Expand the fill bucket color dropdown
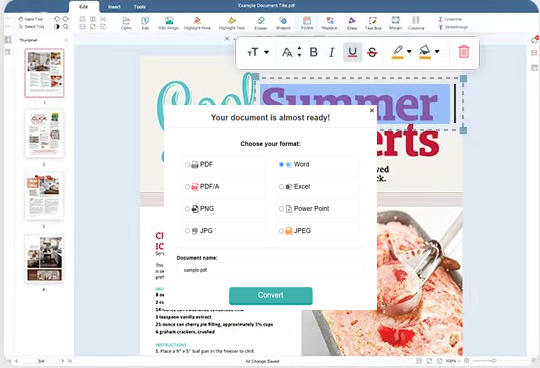 [x=437, y=52]
